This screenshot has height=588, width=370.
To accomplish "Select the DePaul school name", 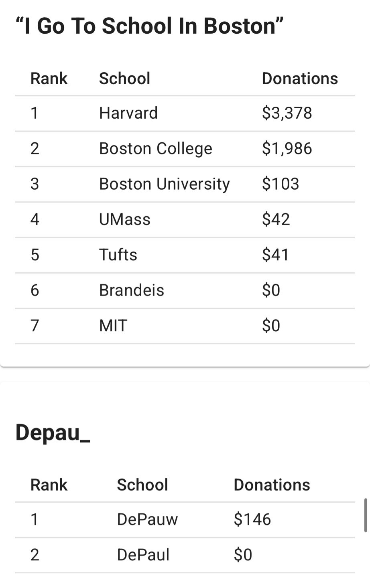I will pos(143,555).
